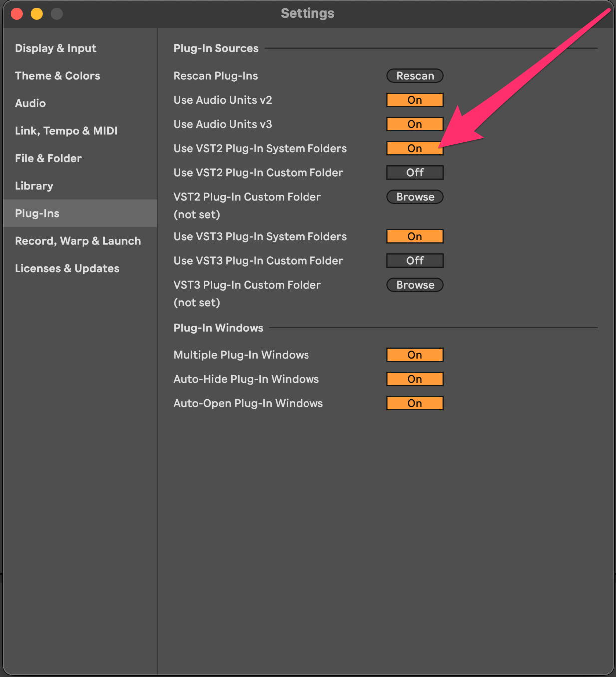Switch to Theme & Colors tab
The width and height of the screenshot is (616, 677).
pos(80,76)
